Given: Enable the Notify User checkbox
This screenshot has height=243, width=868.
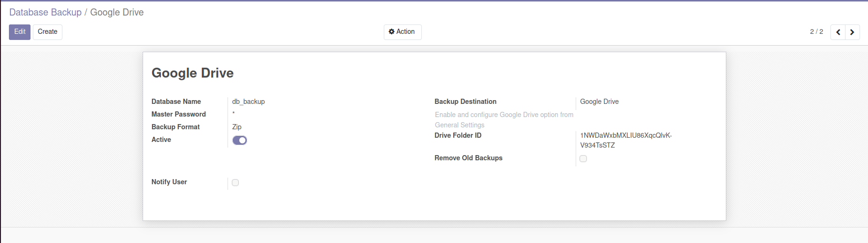Looking at the screenshot, I should point(236,182).
